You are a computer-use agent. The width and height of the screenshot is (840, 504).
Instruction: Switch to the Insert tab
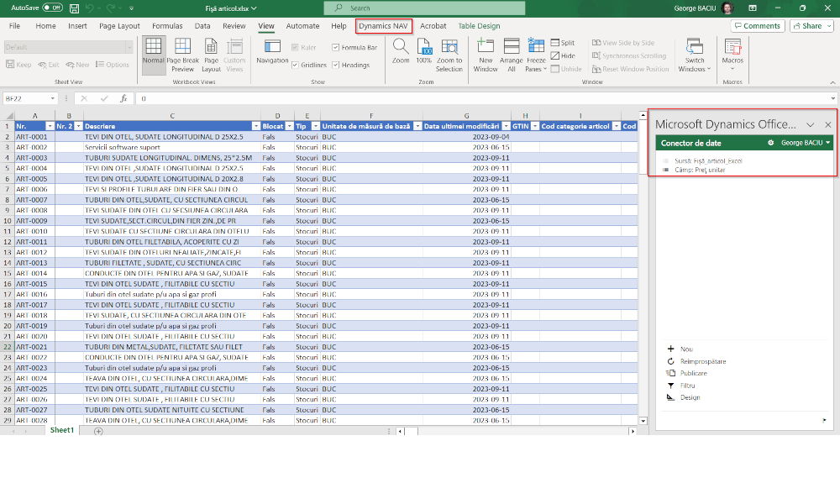[77, 26]
